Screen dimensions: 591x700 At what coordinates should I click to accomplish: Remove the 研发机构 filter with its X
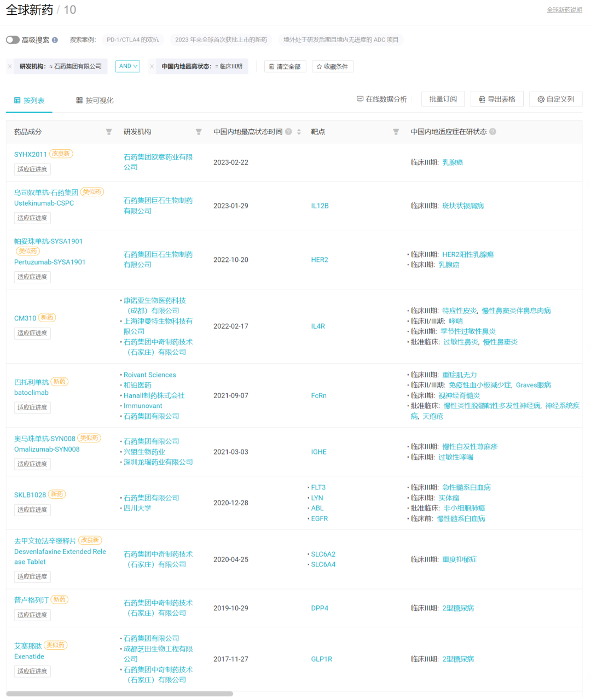pyautogui.click(x=10, y=67)
